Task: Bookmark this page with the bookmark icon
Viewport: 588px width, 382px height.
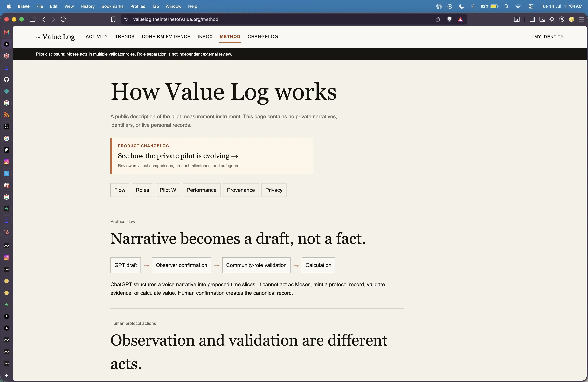Action: pyautogui.click(x=113, y=19)
